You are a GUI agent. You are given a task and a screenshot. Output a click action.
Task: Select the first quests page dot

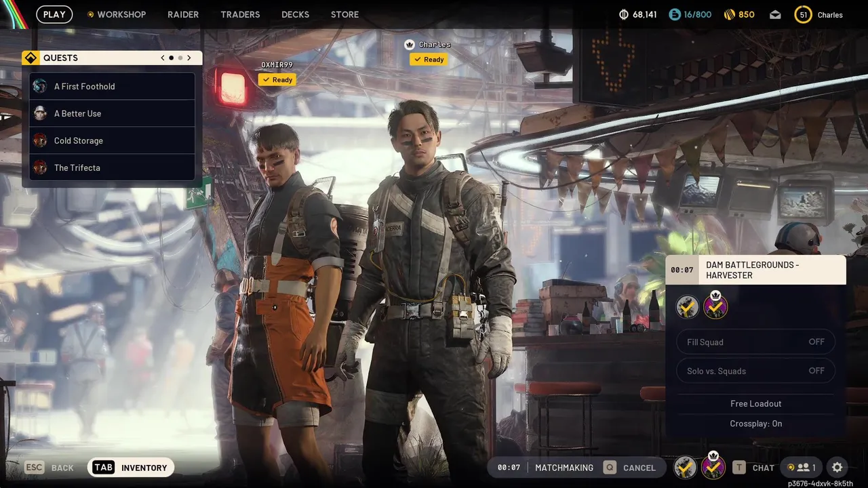pos(171,58)
